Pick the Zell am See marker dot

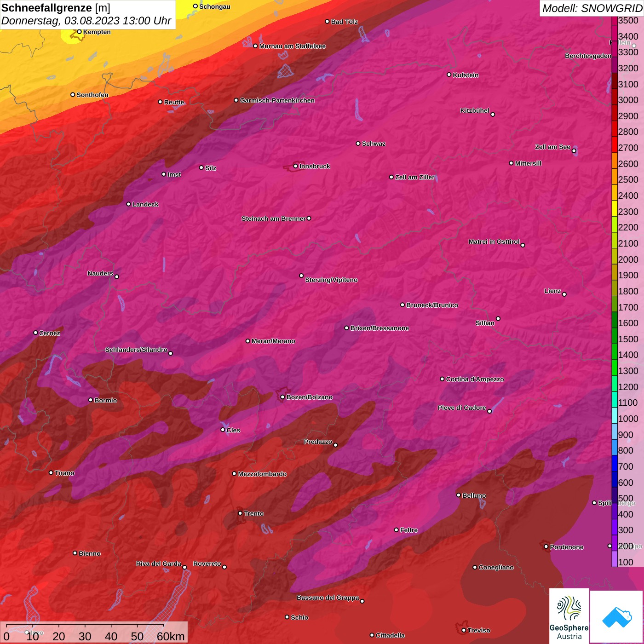(x=574, y=151)
